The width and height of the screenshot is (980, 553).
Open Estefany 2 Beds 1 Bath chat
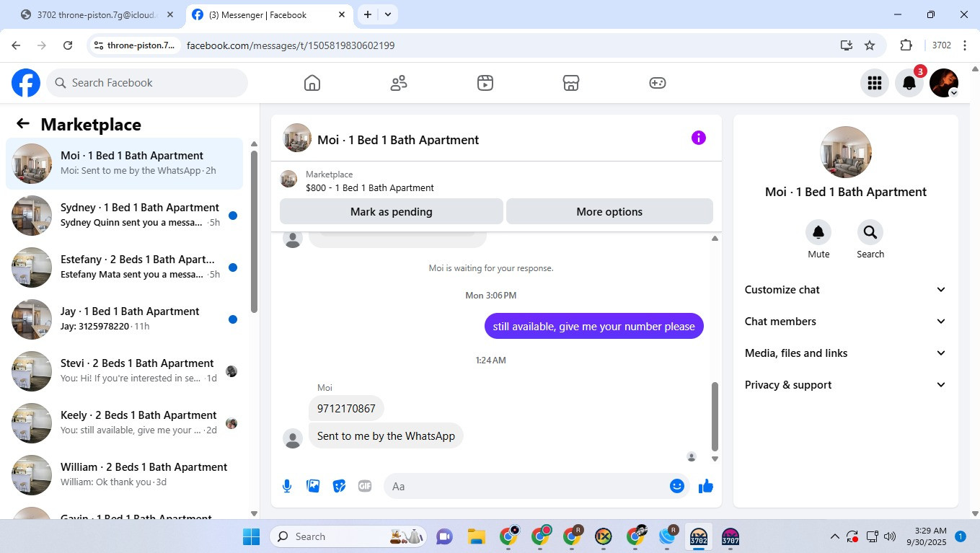coord(124,267)
